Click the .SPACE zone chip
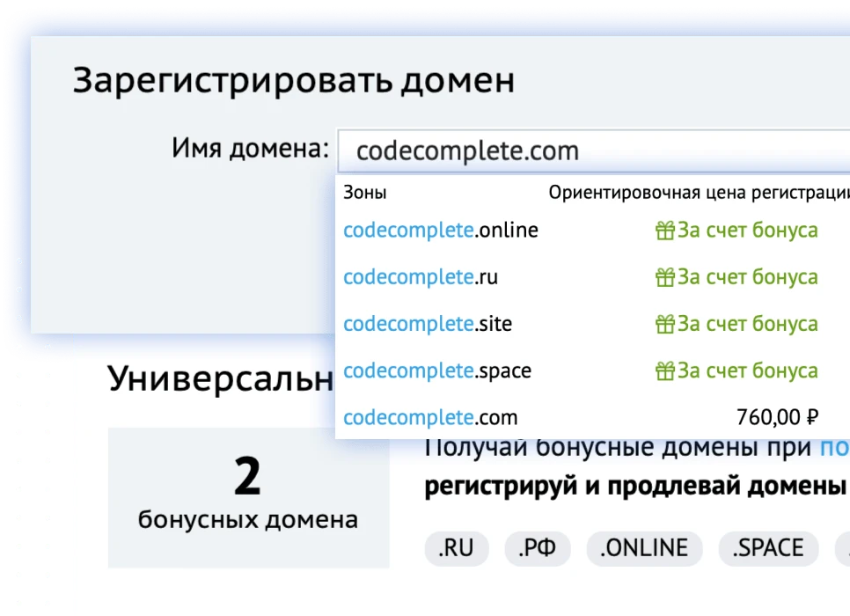This screenshot has width=850, height=616. (768, 547)
